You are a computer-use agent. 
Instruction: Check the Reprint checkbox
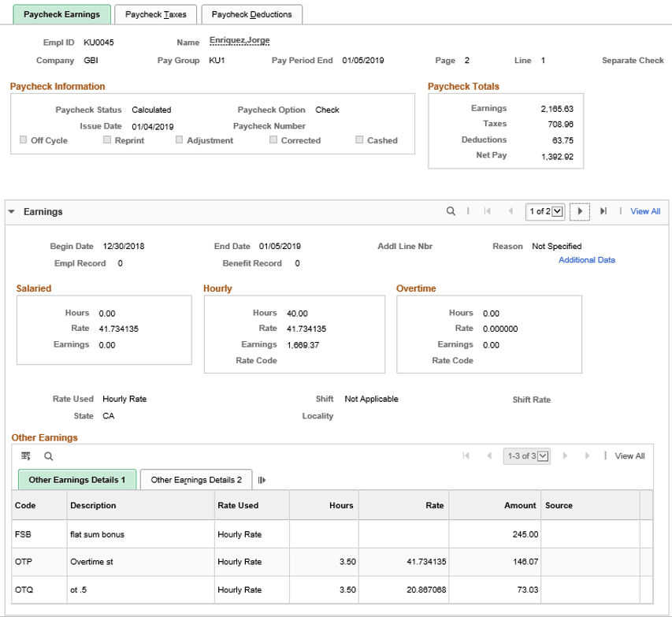107,139
